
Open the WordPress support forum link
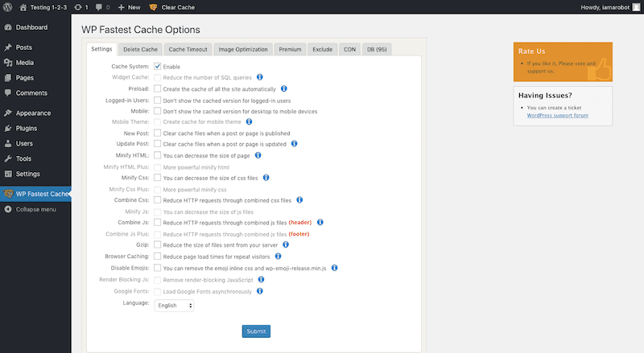click(557, 115)
